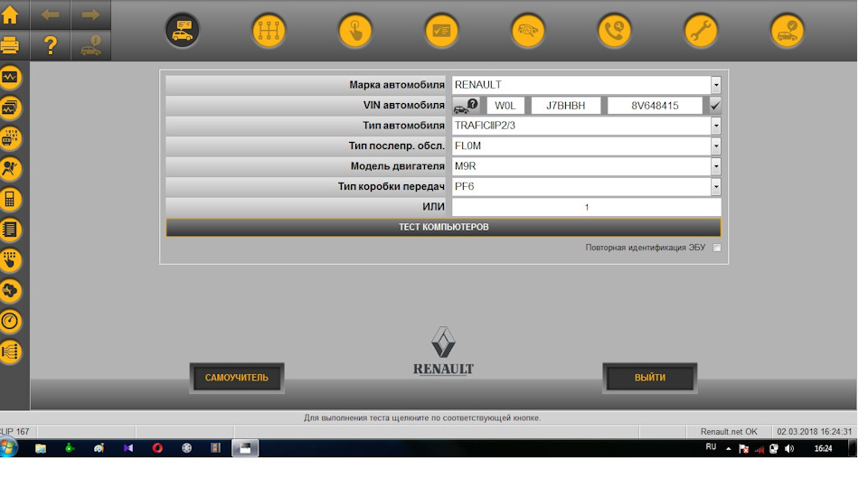Click the volume speaker tray icon
868x488 pixels.
click(x=789, y=449)
